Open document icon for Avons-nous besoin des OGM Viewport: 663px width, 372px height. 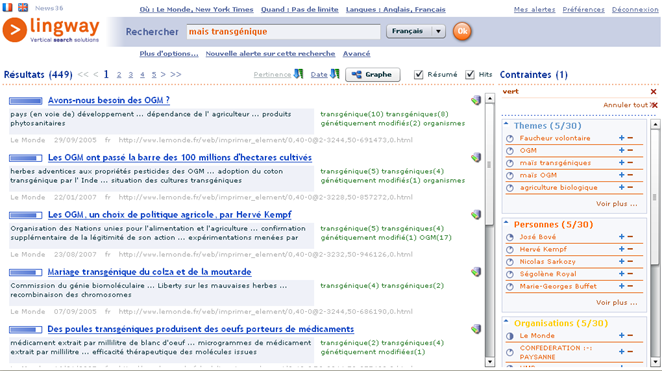476,100
